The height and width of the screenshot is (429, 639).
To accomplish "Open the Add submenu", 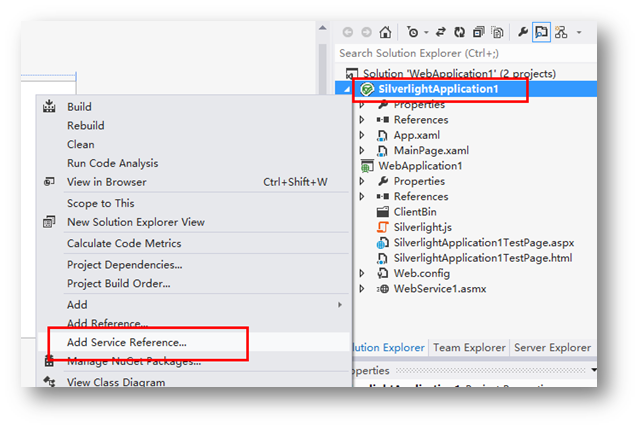I will tap(194, 305).
